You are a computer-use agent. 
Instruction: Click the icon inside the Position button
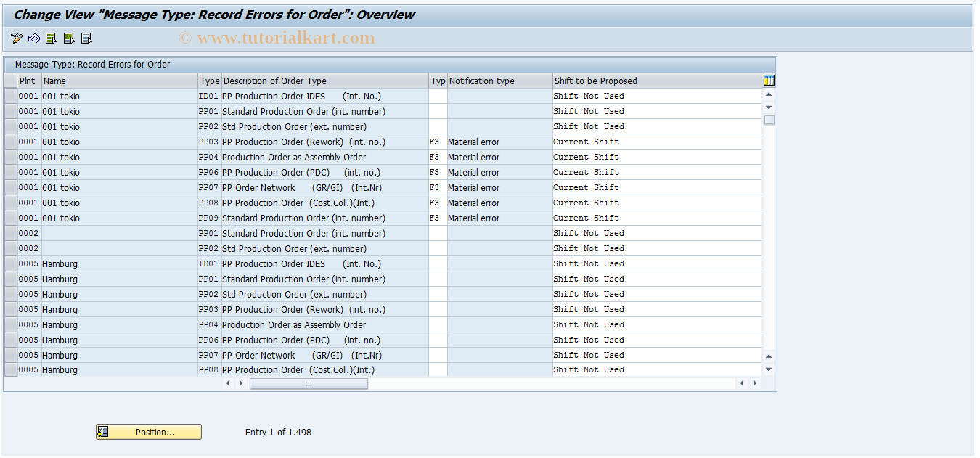click(102, 431)
